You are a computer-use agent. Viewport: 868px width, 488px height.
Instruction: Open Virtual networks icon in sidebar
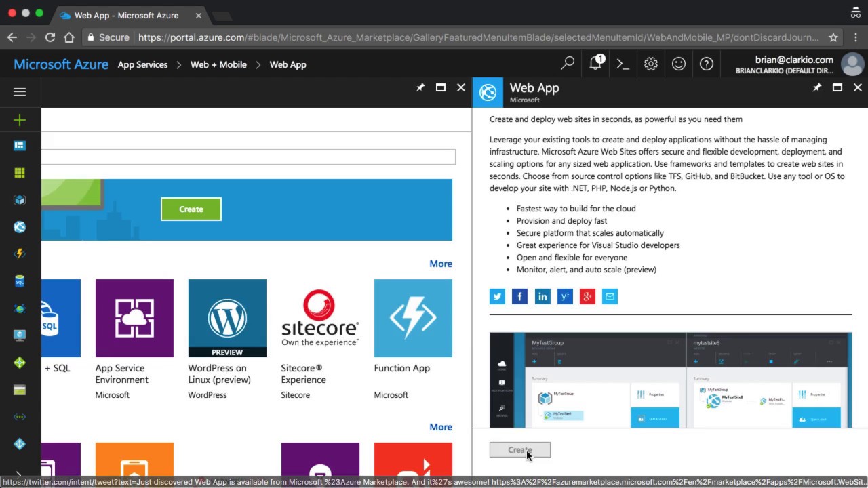pyautogui.click(x=20, y=417)
